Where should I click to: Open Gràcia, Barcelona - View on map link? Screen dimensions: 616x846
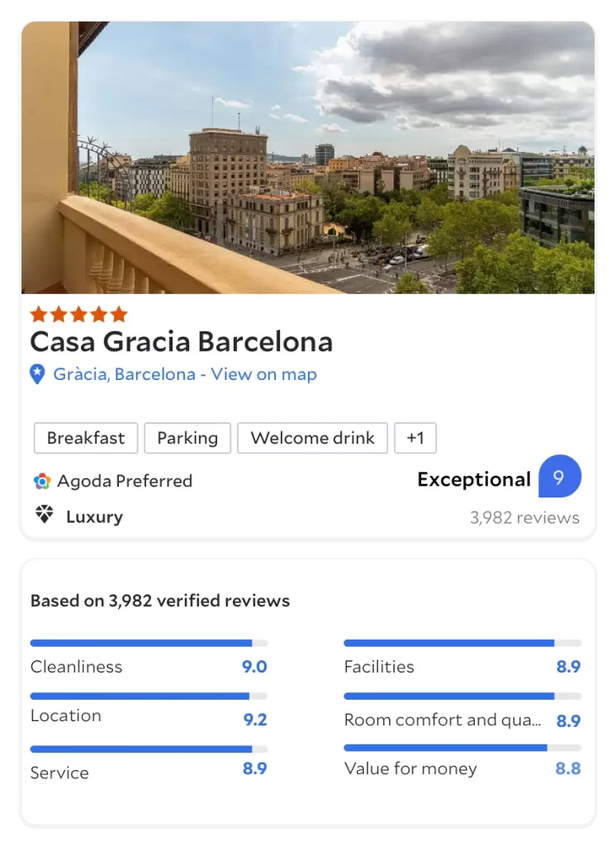pyautogui.click(x=185, y=374)
